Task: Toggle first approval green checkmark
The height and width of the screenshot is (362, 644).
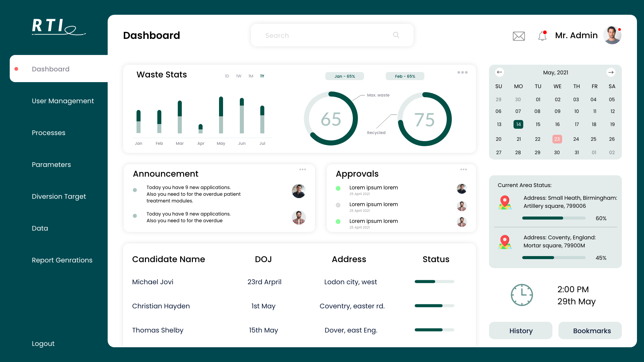Action: click(338, 188)
